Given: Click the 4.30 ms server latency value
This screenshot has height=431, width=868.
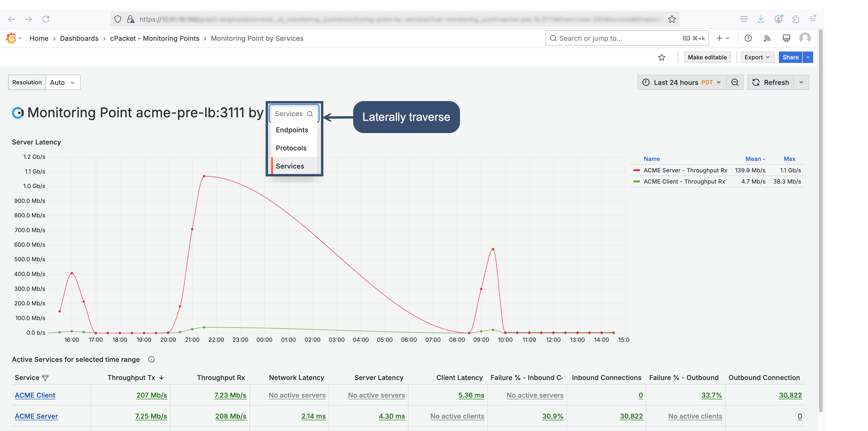Looking at the screenshot, I should (392, 416).
